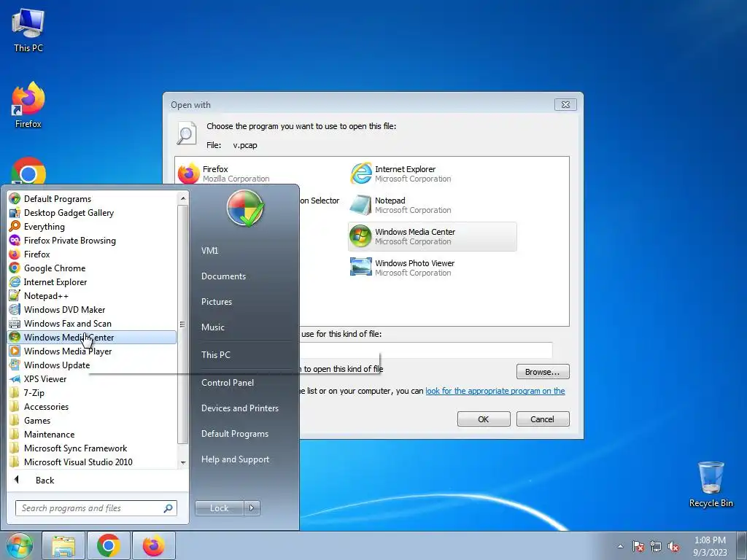The image size is (747, 560).
Task: Open Default Programs in the programs list
Action: pyautogui.click(x=57, y=199)
